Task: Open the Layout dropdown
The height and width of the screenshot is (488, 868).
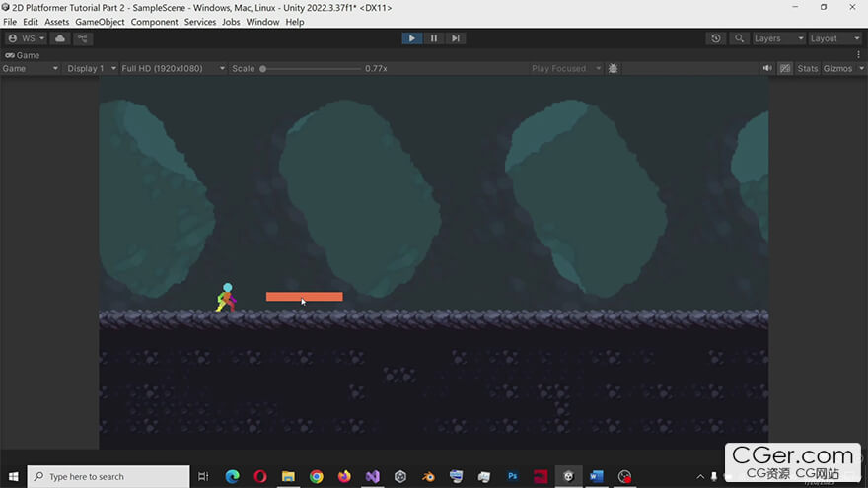Action: [831, 38]
